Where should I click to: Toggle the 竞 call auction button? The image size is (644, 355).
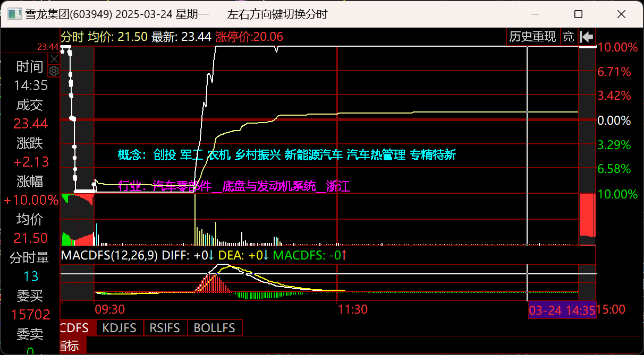(569, 37)
